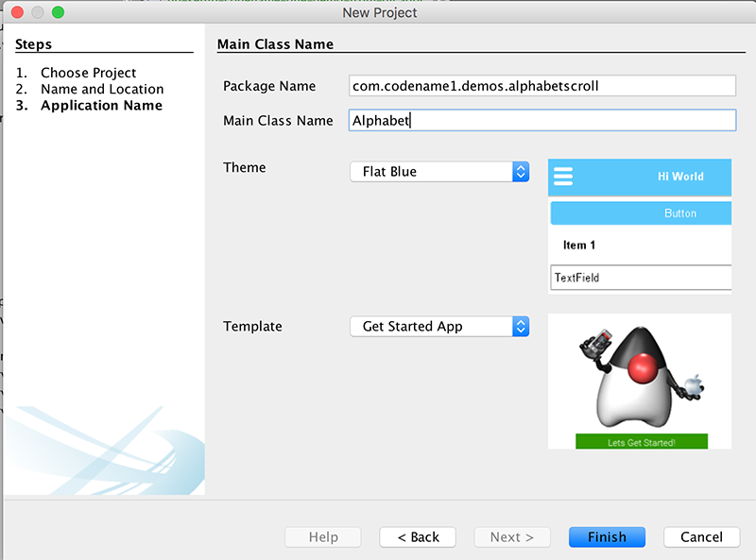This screenshot has width=756, height=560.
Task: Click the Help button
Action: click(x=322, y=536)
